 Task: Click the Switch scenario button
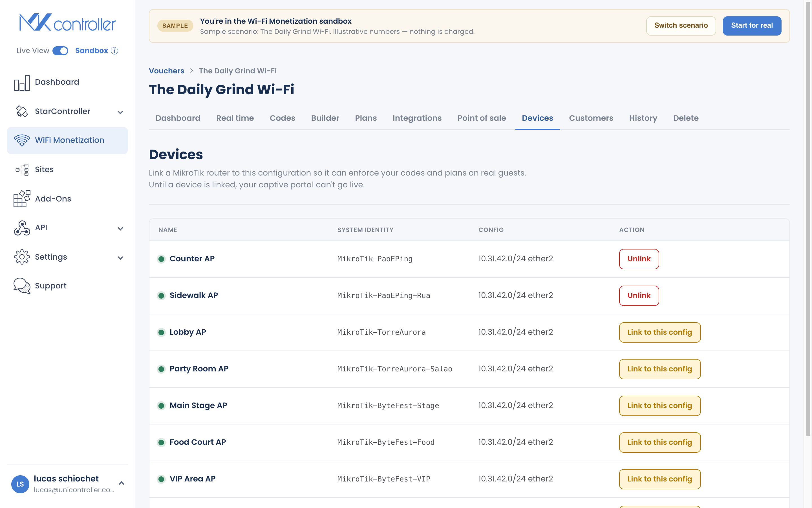[681, 25]
